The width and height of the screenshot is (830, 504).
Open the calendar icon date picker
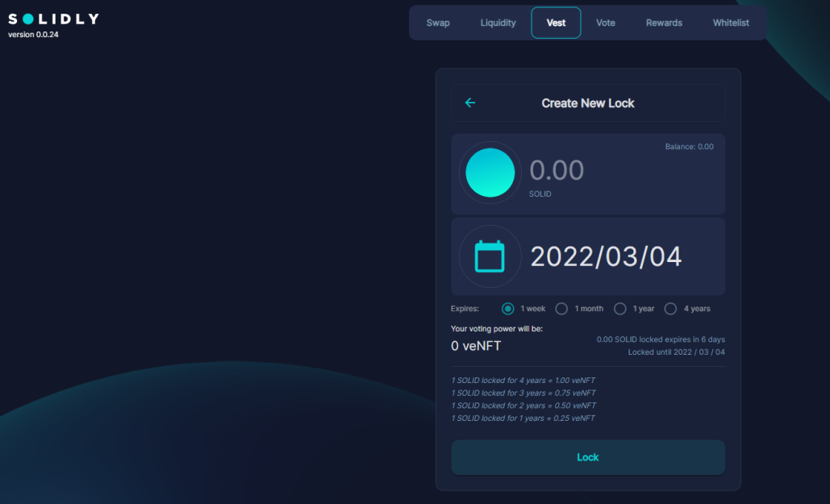pos(490,256)
